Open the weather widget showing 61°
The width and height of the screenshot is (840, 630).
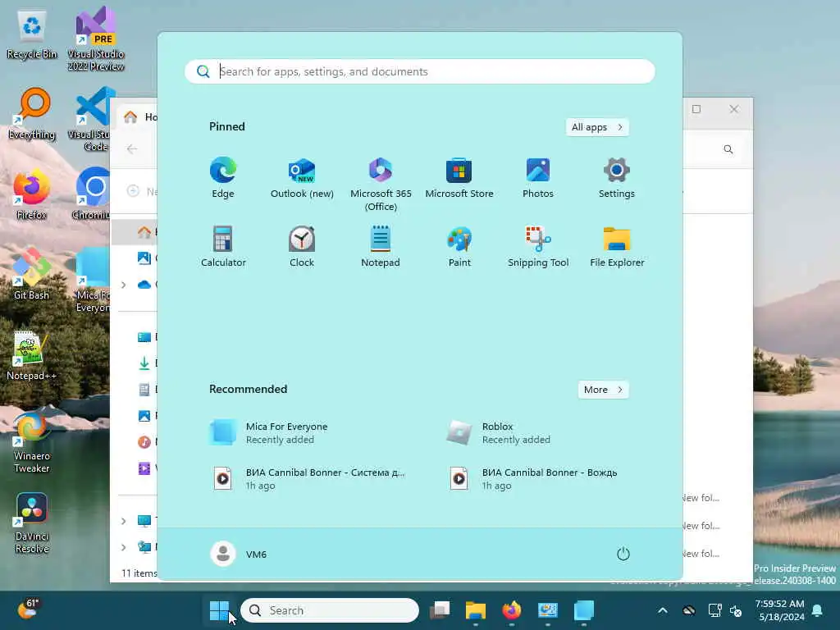click(x=28, y=609)
